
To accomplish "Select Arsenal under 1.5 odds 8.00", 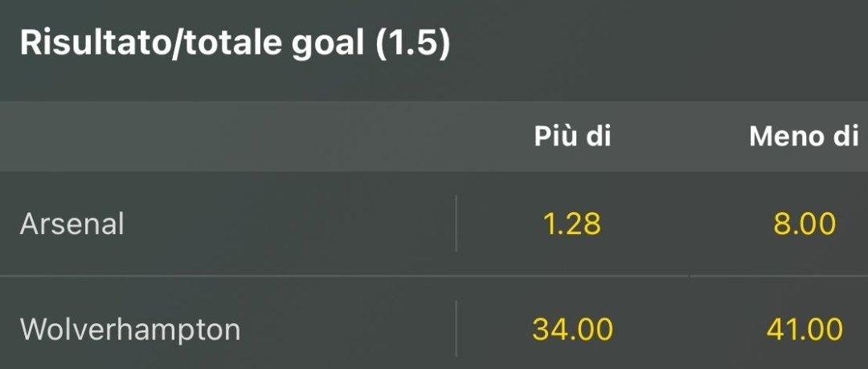I will [x=805, y=223].
